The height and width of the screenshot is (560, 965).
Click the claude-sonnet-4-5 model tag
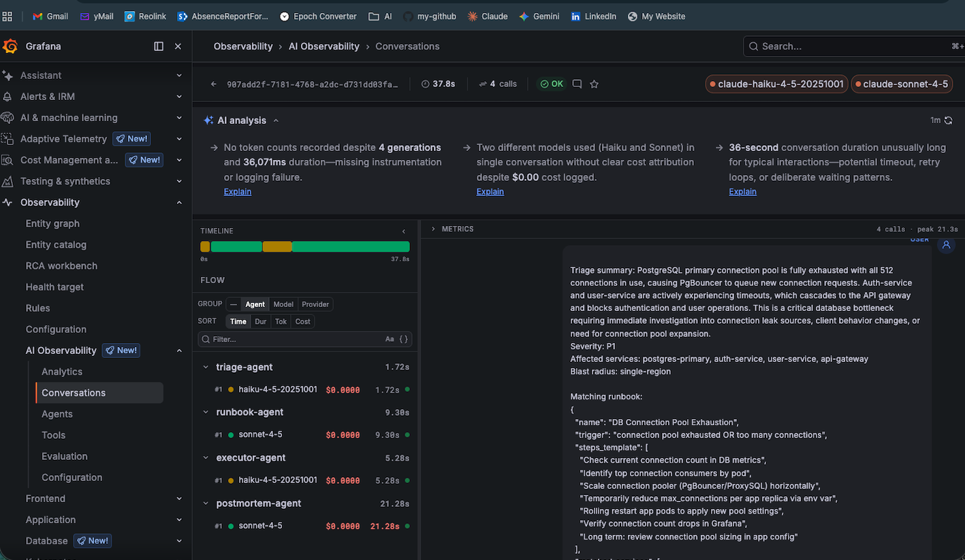[901, 84]
